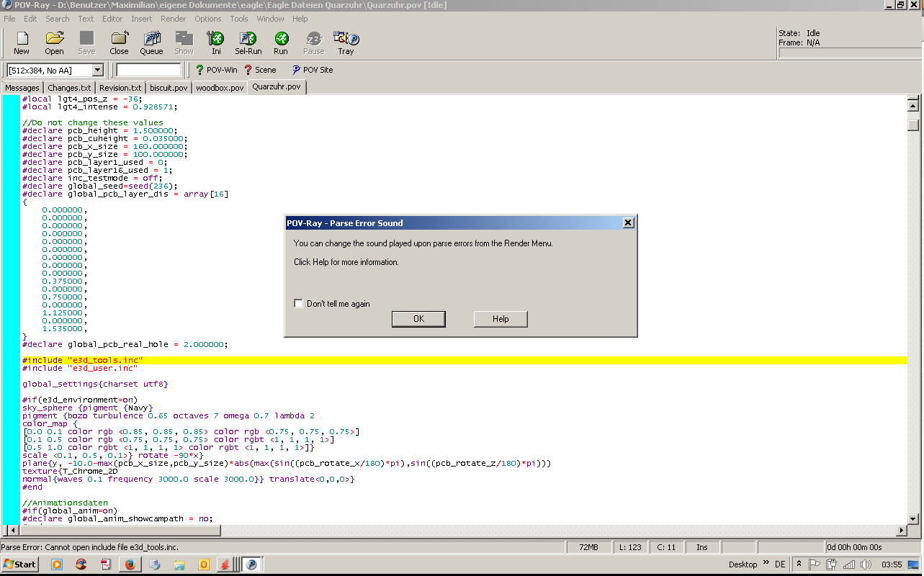Image resolution: width=924 pixels, height=576 pixels.
Task: Switch to the biscuit.pov tab
Action: (x=169, y=88)
